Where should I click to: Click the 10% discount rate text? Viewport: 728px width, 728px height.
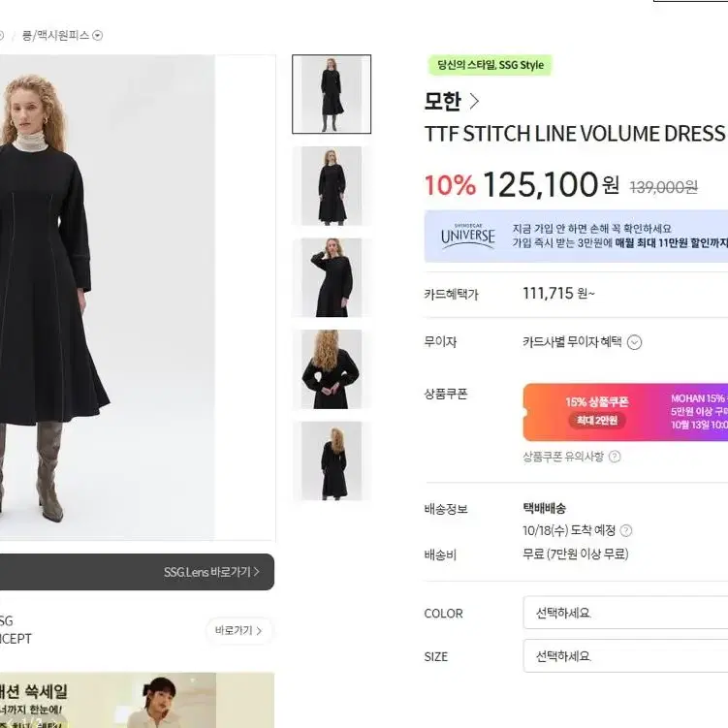tap(451, 185)
